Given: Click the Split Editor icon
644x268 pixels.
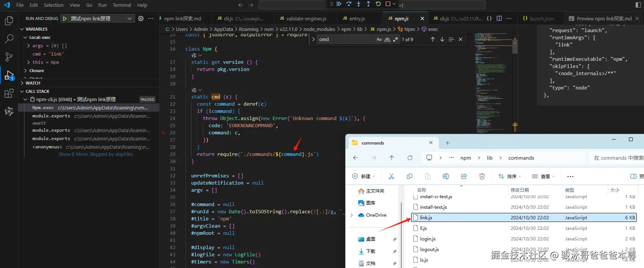Looking at the screenshot, I should pos(499,18).
